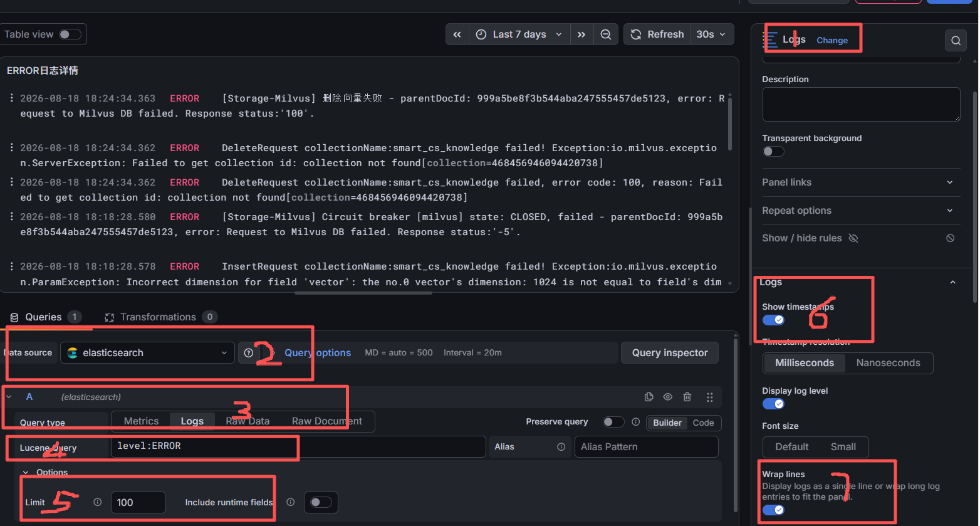
Task: Select Small font size
Action: (843, 447)
